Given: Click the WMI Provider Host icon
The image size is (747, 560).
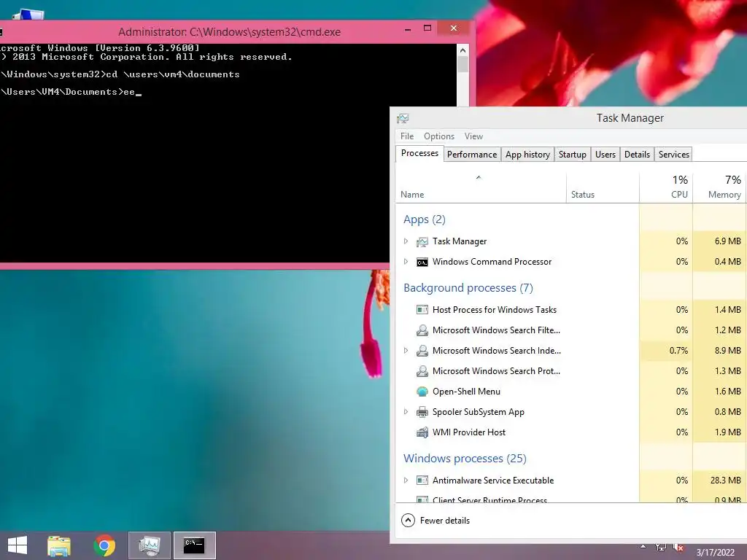Looking at the screenshot, I should pos(422,432).
